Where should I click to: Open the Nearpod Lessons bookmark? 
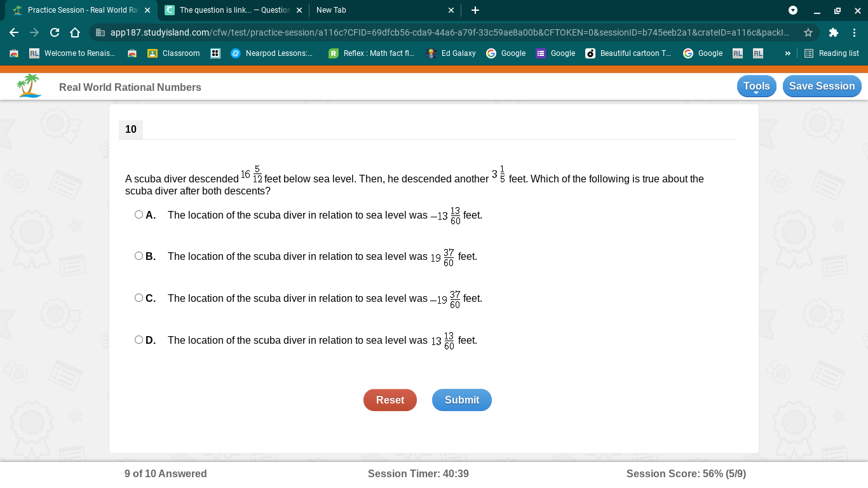(271, 53)
